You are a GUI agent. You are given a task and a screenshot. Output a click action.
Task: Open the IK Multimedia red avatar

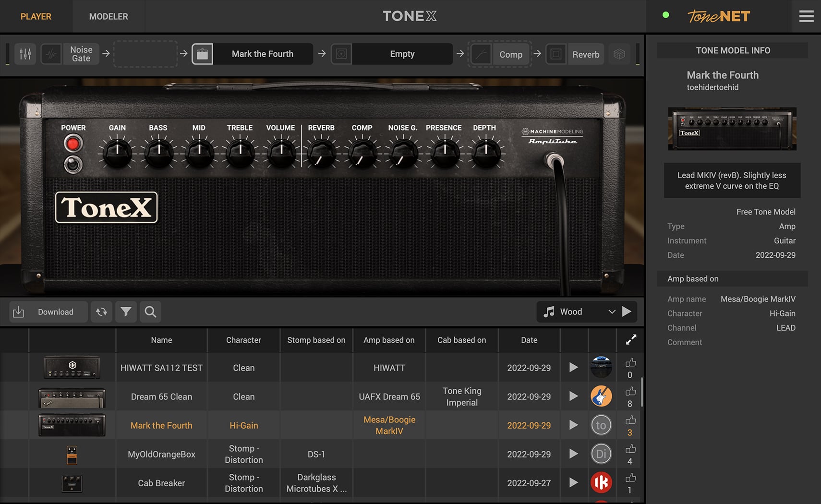point(601,482)
